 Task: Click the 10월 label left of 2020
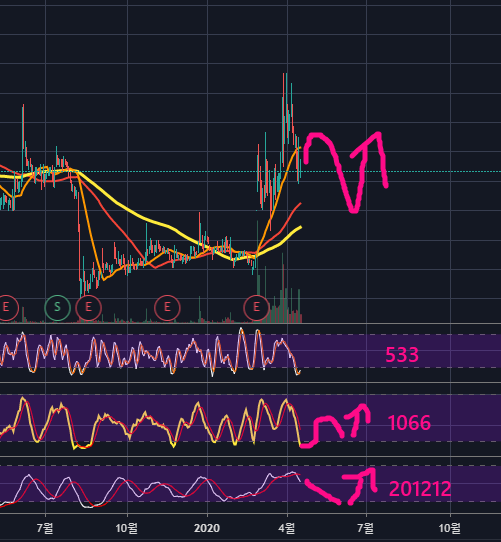pos(127,528)
